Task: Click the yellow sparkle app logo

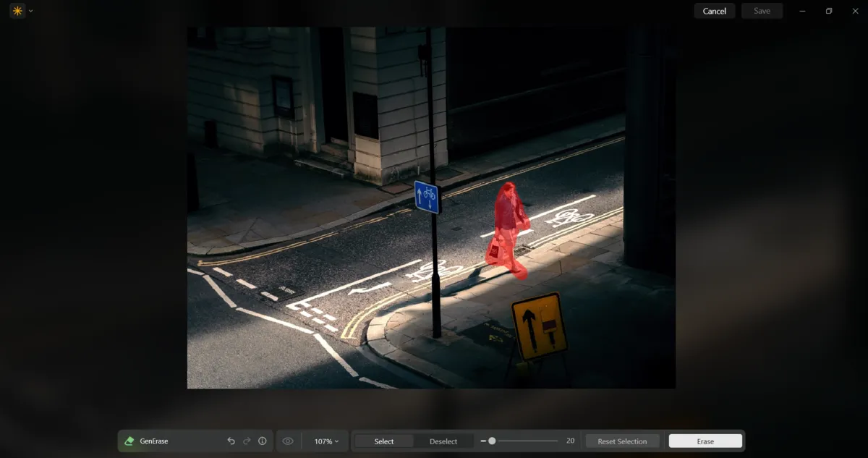Action: click(16, 11)
